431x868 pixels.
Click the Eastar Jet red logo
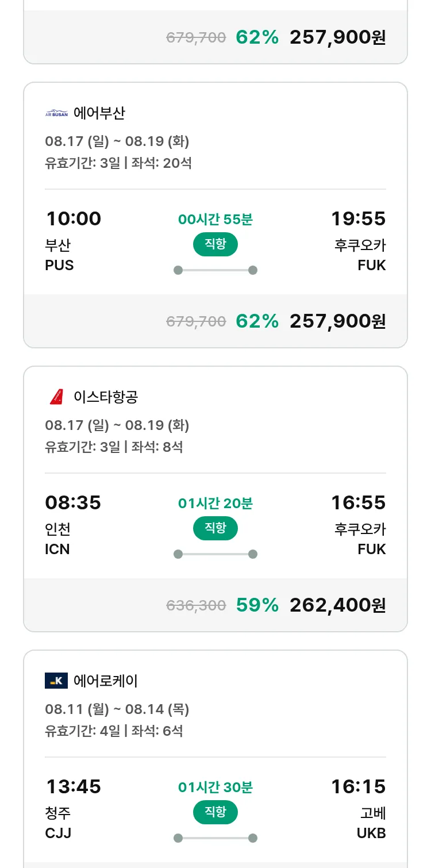[x=56, y=397]
